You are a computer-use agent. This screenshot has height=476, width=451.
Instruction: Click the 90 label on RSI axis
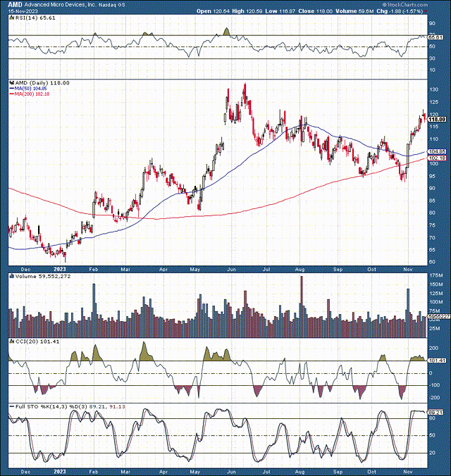pos(433,23)
